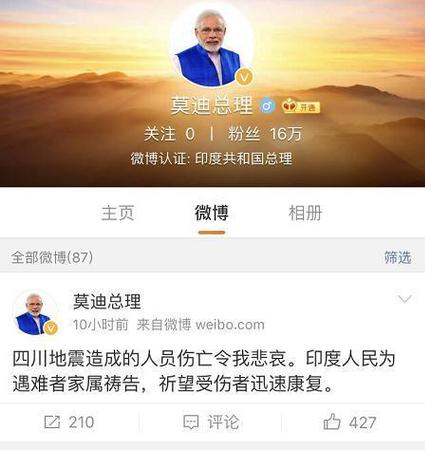
Task: Open the Sichuan earthquake post text
Action: click(x=204, y=371)
